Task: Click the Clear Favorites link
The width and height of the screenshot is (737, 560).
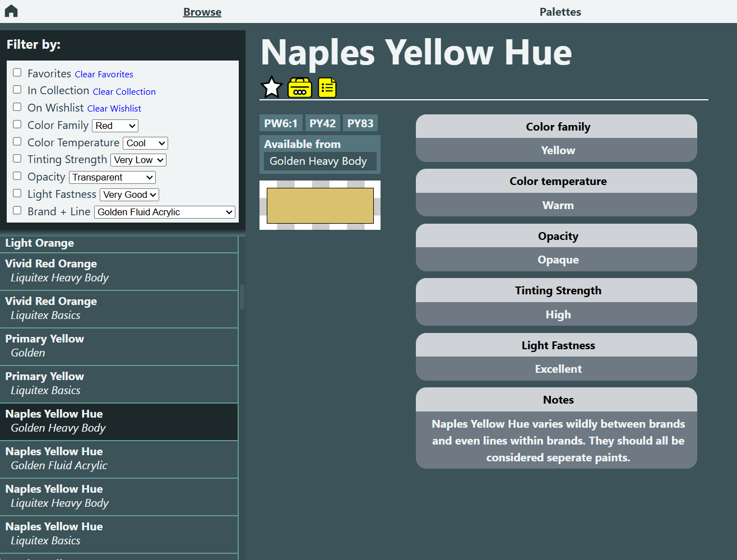Action: pyautogui.click(x=104, y=74)
